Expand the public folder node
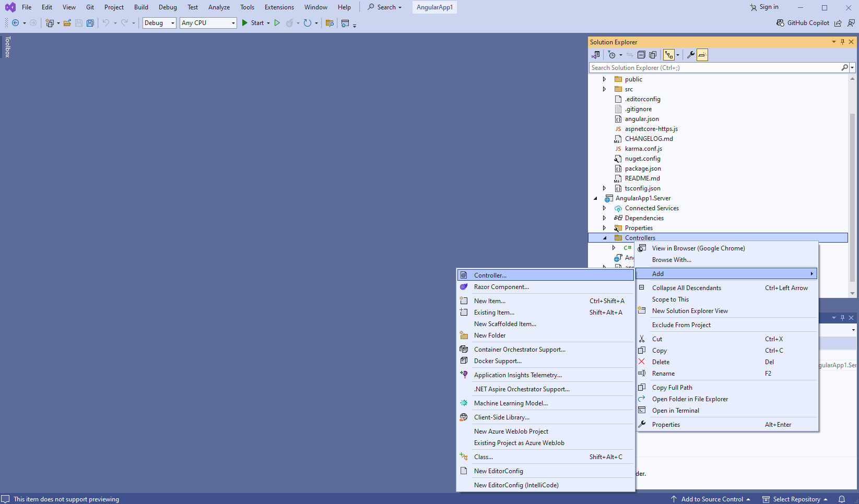Viewport: 859px width, 504px height. click(605, 79)
